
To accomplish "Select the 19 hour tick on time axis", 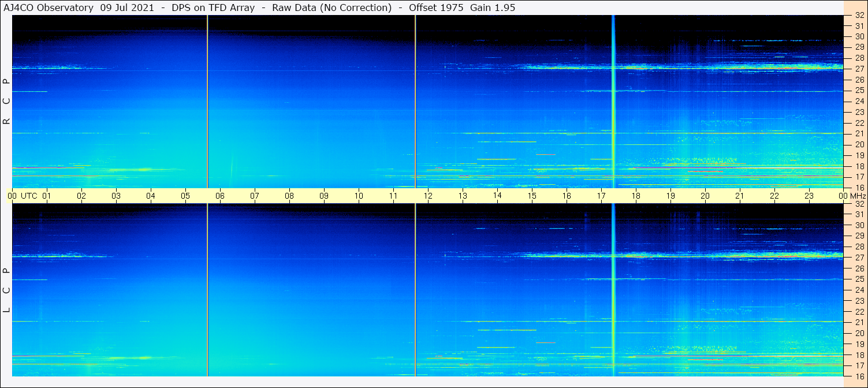I will click(x=670, y=196).
